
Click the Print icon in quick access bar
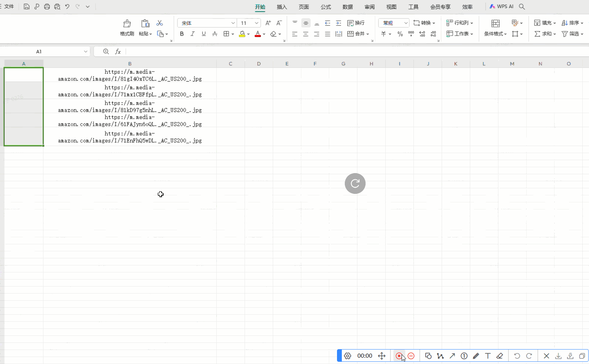(x=47, y=7)
